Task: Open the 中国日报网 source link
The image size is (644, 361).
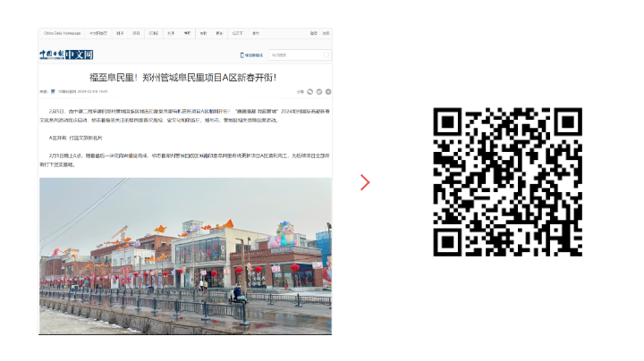Action: [66, 91]
